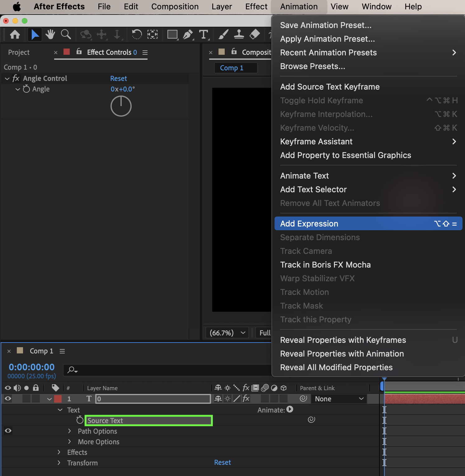Screen dimensions: 465x476
Task: Click the current timecode 0:00:00:00
Action: (32, 367)
